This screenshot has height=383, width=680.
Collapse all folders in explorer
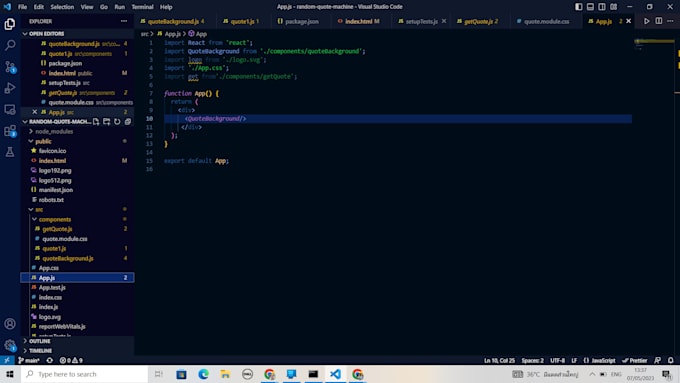coord(128,121)
